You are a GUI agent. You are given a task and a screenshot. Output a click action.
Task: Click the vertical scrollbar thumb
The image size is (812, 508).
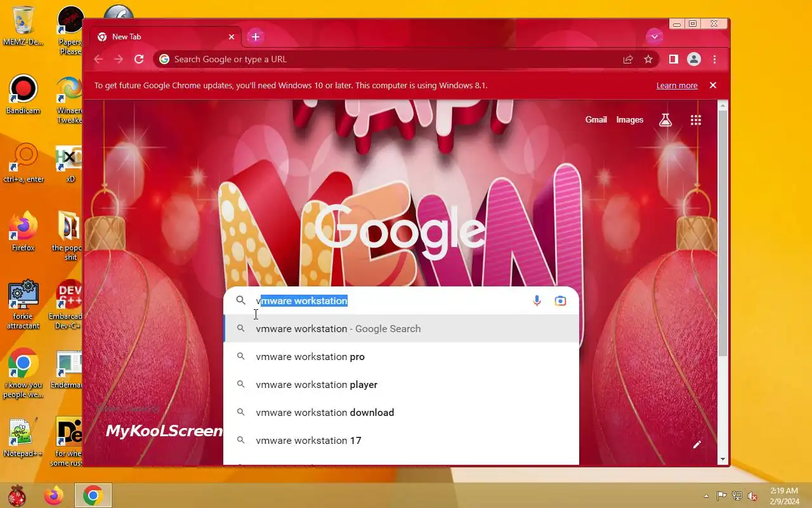tap(723, 234)
